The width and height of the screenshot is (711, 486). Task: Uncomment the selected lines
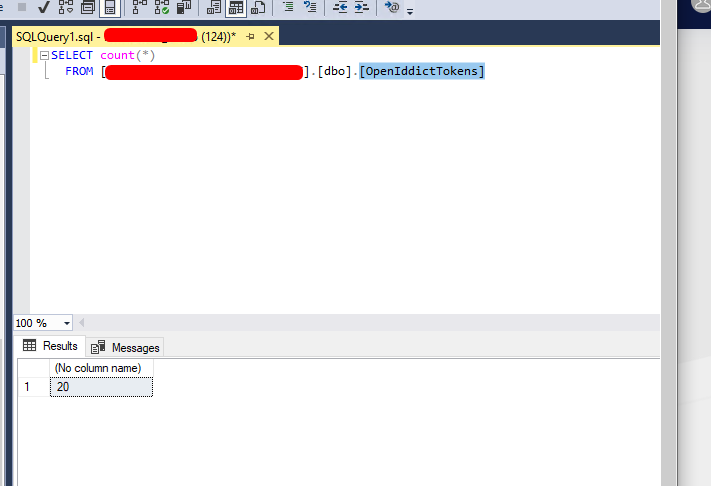click(310, 7)
